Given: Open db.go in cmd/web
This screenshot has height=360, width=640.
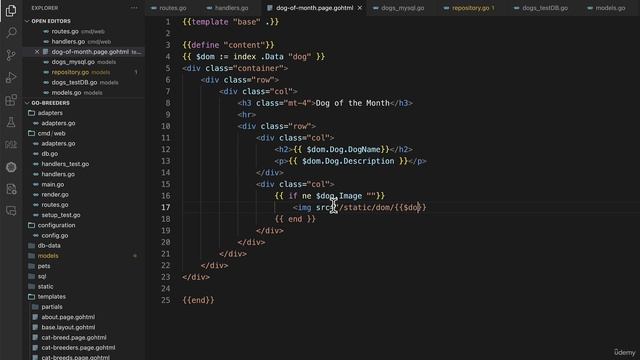Looking at the screenshot, I should (x=49, y=154).
